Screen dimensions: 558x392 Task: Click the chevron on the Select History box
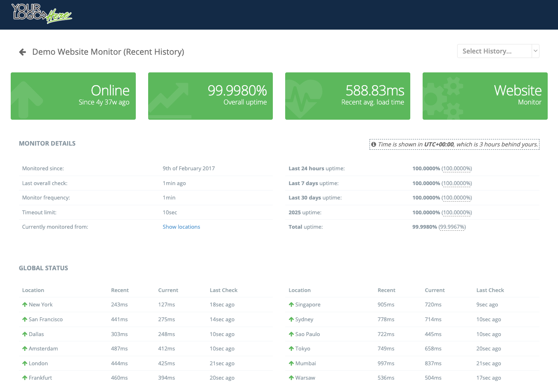[x=535, y=51]
